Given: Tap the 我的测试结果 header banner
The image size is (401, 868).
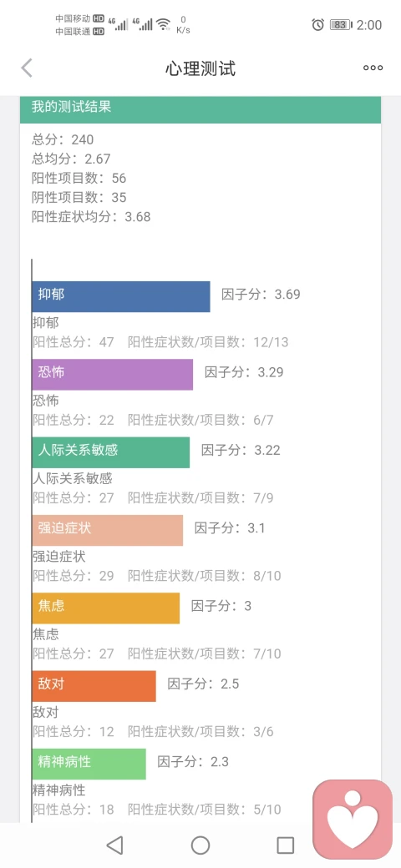Looking at the screenshot, I should [200, 108].
